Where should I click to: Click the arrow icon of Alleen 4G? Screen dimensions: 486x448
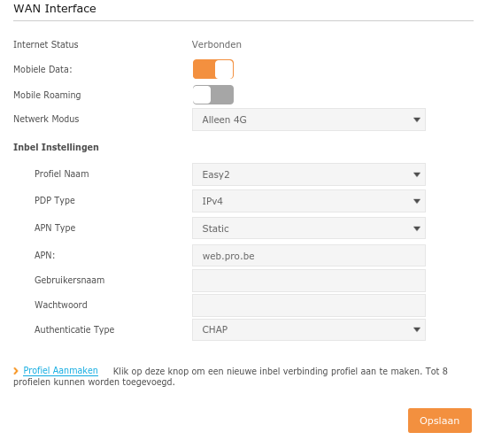(x=417, y=120)
